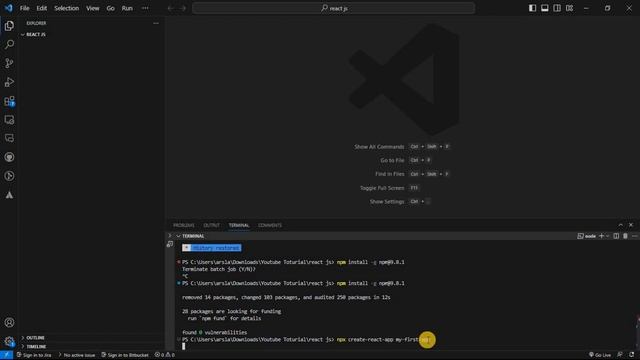The image size is (640, 360).
Task: Open the terminal launch profile dropdown
Action: (608, 236)
